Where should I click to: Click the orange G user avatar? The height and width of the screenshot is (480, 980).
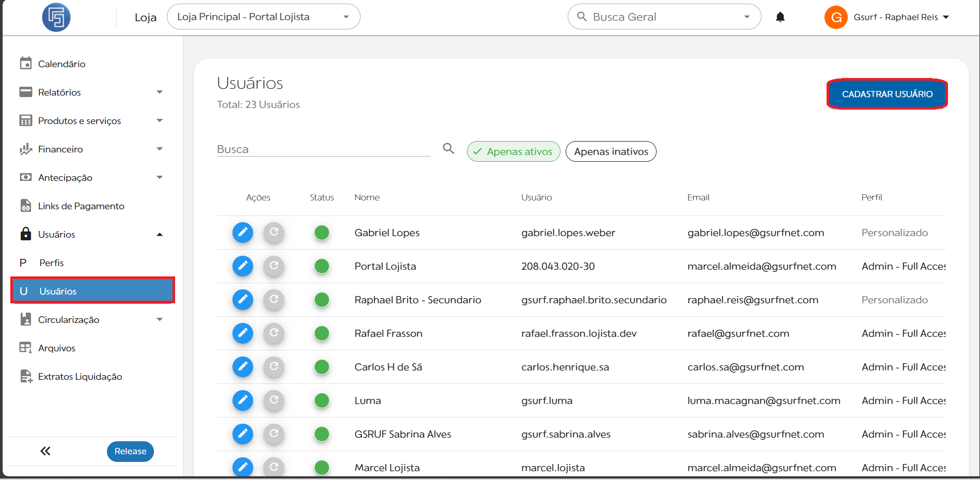[835, 18]
